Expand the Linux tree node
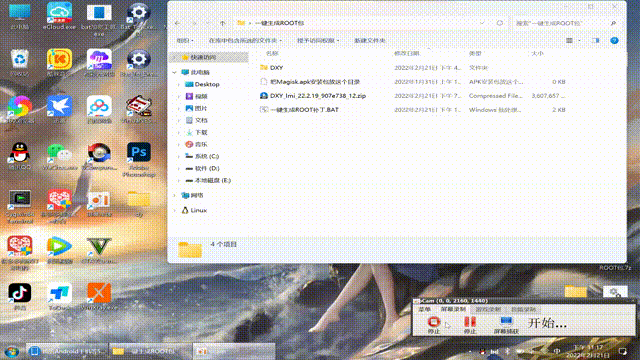 coord(174,210)
